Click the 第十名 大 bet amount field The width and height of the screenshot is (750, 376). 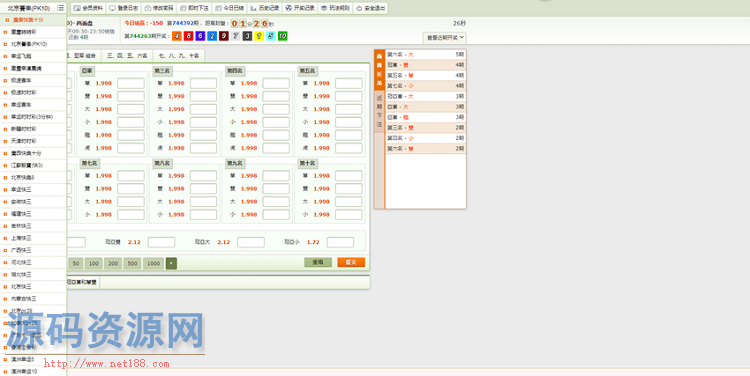(349, 202)
